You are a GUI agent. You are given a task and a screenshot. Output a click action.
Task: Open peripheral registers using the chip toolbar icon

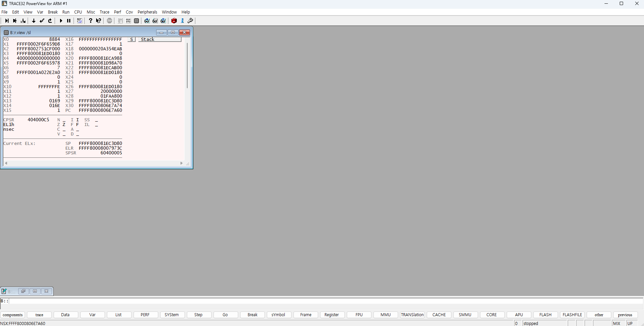(136, 21)
